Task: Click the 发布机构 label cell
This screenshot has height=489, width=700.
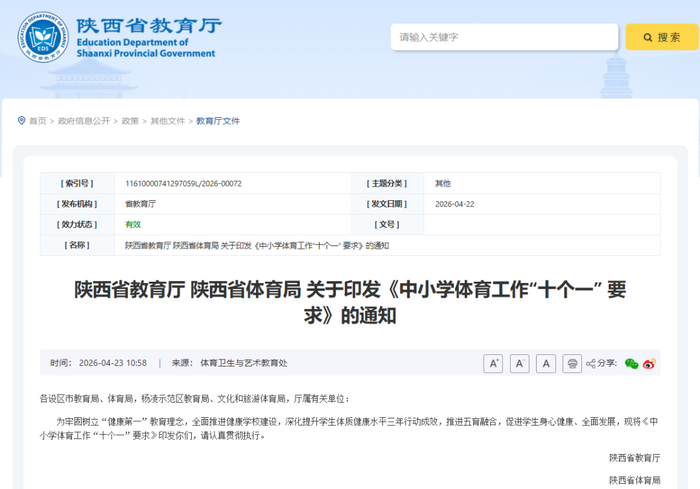Action: (77, 204)
